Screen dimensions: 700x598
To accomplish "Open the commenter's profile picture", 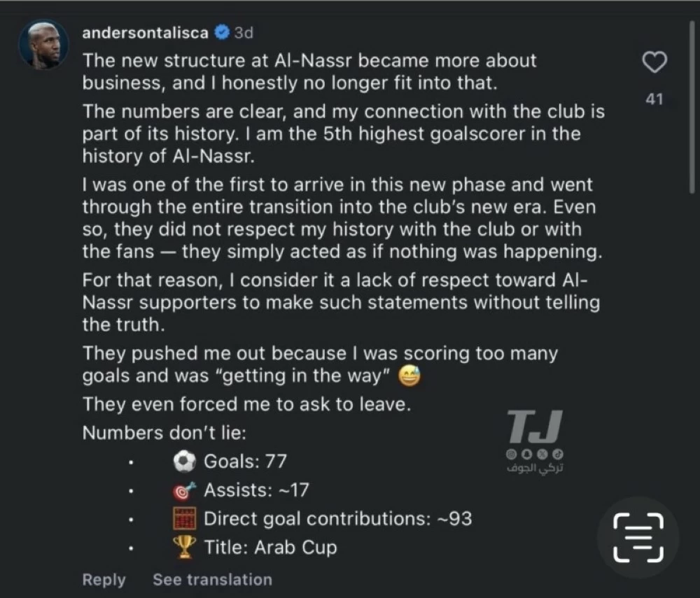I will tap(44, 44).
